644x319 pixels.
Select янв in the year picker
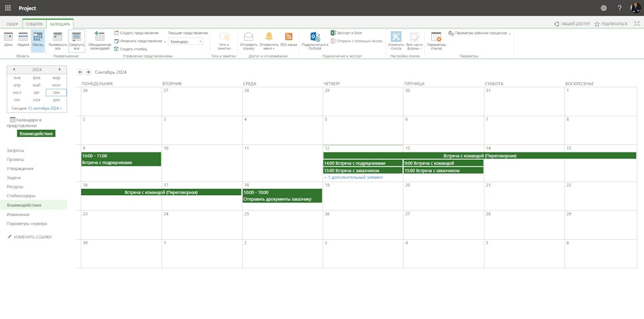point(17,78)
